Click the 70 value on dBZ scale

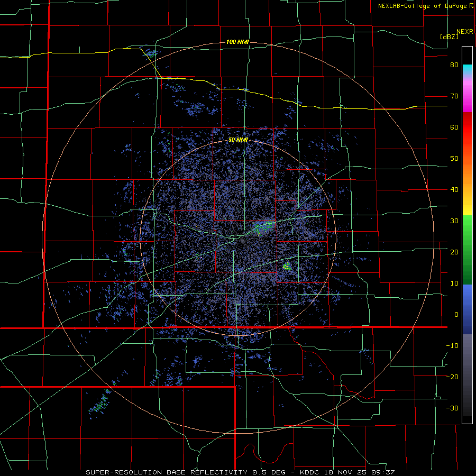point(454,96)
